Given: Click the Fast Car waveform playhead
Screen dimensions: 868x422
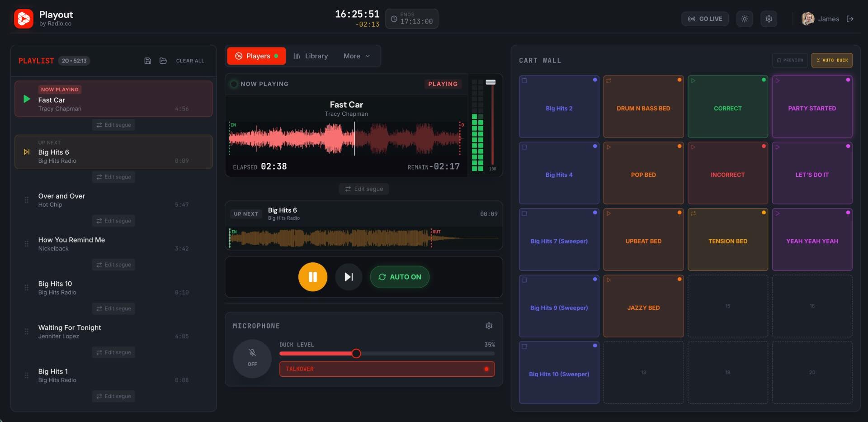Looking at the screenshot, I should (354, 138).
